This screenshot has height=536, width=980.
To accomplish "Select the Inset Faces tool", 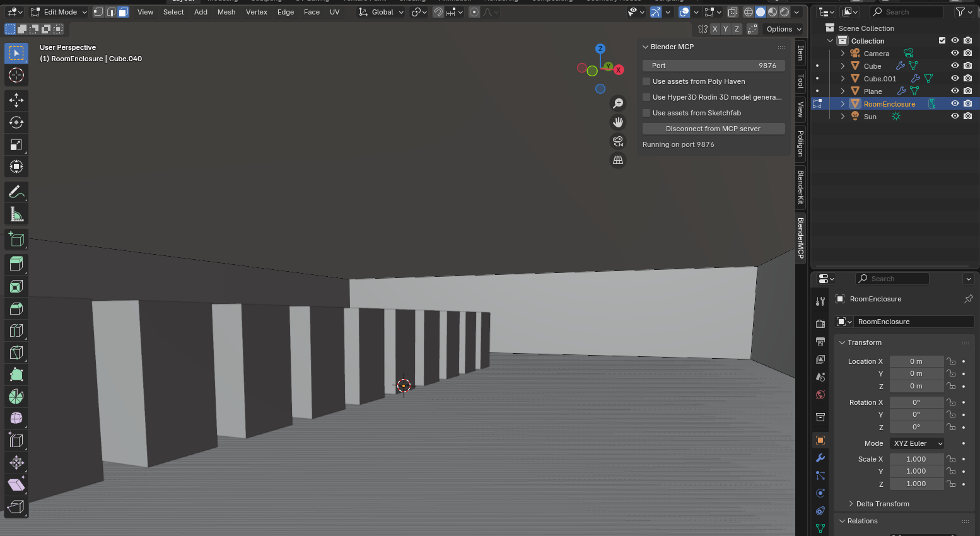I will click(x=16, y=286).
